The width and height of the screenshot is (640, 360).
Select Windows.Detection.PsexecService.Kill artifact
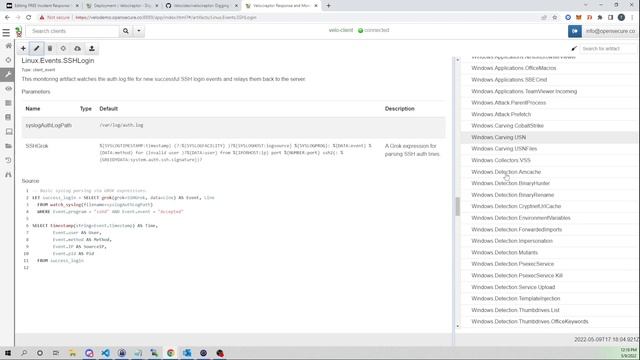[517, 276]
